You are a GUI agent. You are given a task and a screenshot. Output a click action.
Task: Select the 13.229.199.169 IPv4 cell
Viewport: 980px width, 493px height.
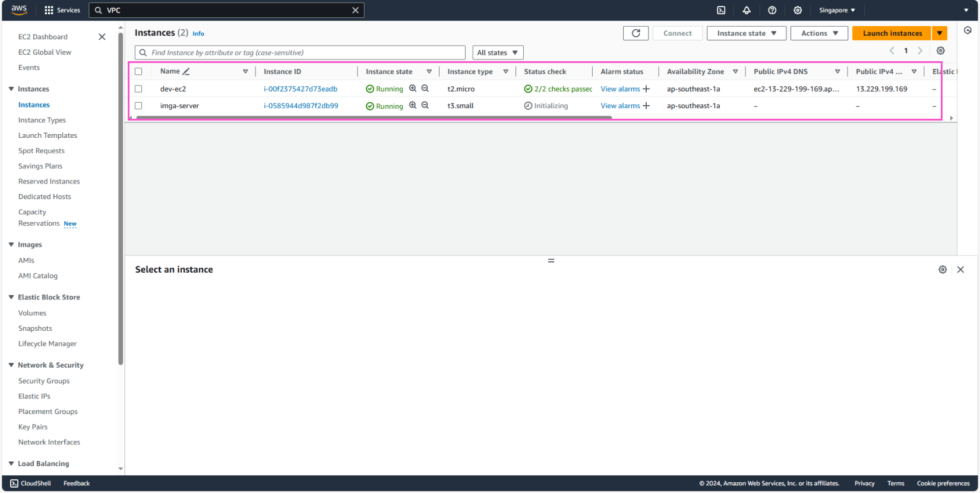881,89
